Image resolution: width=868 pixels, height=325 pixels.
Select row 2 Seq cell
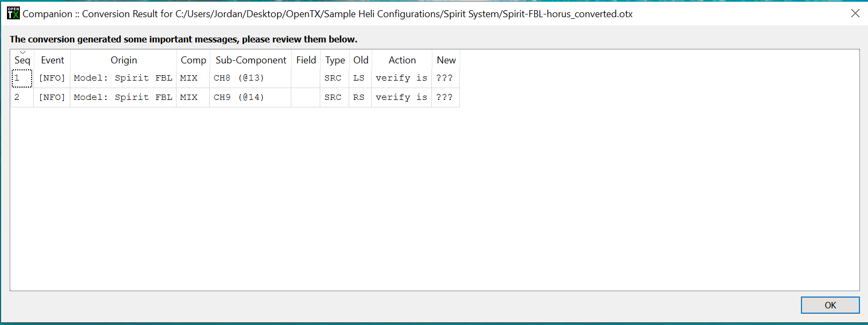tap(22, 97)
